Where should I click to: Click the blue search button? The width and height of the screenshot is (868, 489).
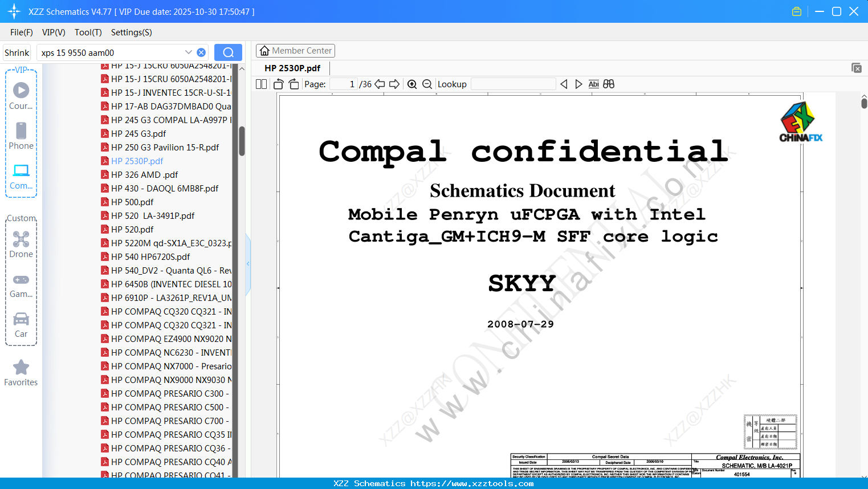228,52
